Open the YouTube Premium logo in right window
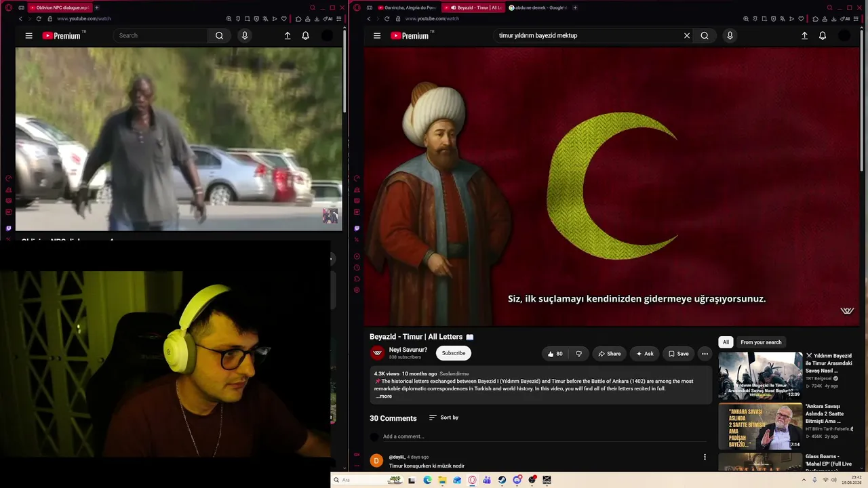 coord(410,36)
